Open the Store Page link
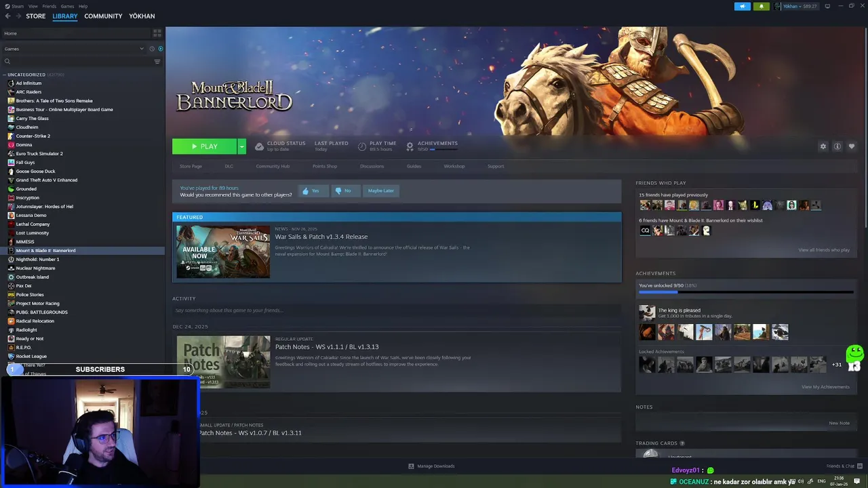Image resolution: width=868 pixels, height=488 pixels. pyautogui.click(x=191, y=166)
